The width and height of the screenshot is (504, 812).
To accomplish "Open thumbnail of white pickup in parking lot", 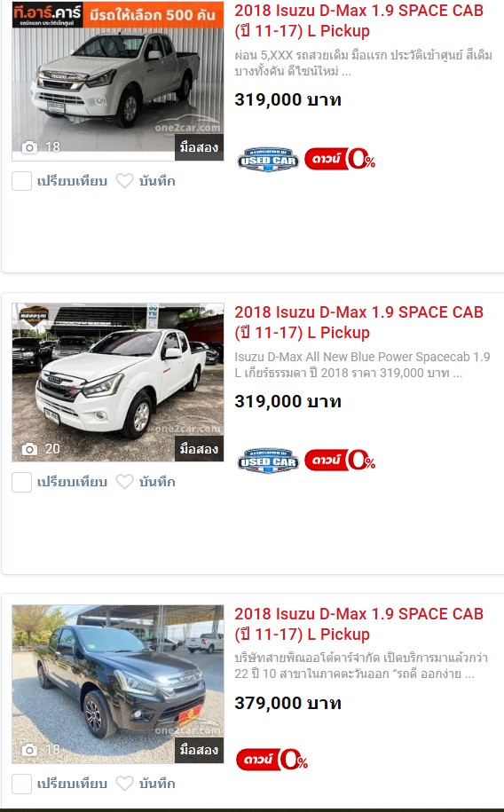I will point(118,382).
